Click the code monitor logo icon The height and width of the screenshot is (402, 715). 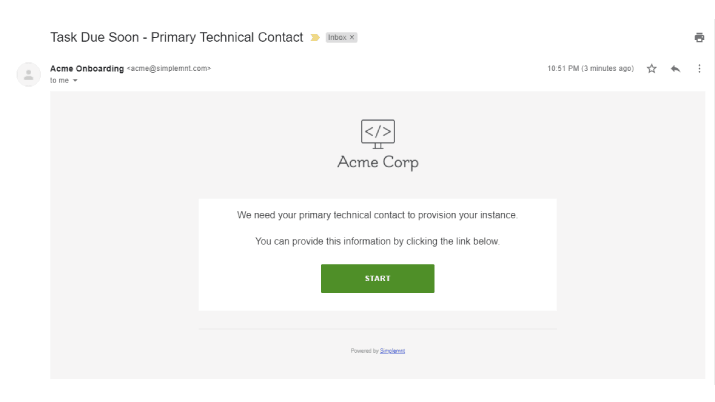point(378,134)
